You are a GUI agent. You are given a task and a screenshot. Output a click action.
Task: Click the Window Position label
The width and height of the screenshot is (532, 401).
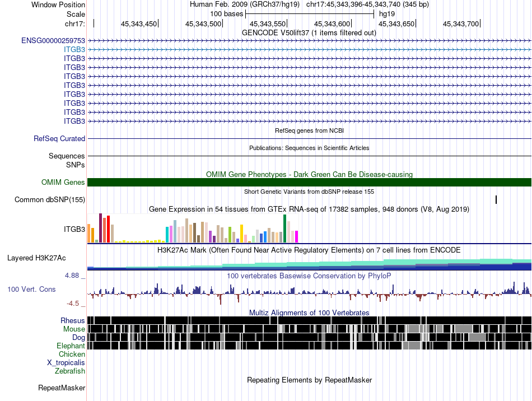[x=58, y=4]
